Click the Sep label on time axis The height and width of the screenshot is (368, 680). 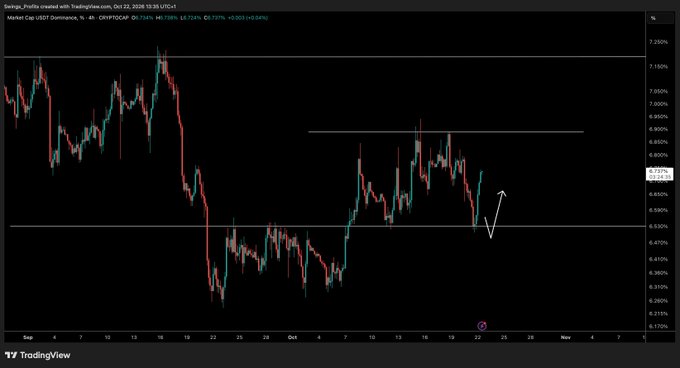(x=28, y=337)
